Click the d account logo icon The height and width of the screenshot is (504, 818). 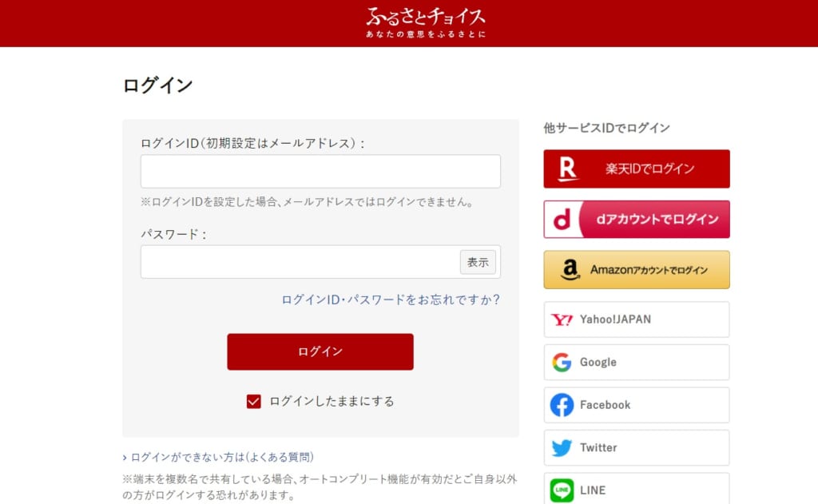pyautogui.click(x=562, y=220)
